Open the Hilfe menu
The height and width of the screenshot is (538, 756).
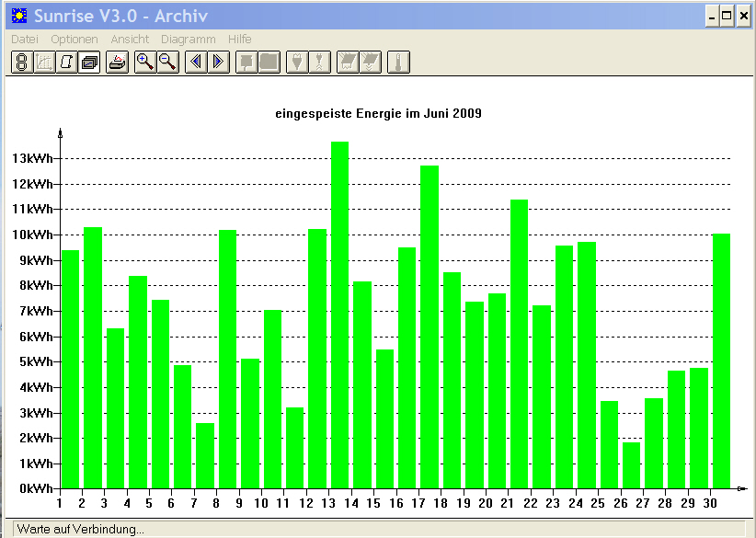pos(240,39)
